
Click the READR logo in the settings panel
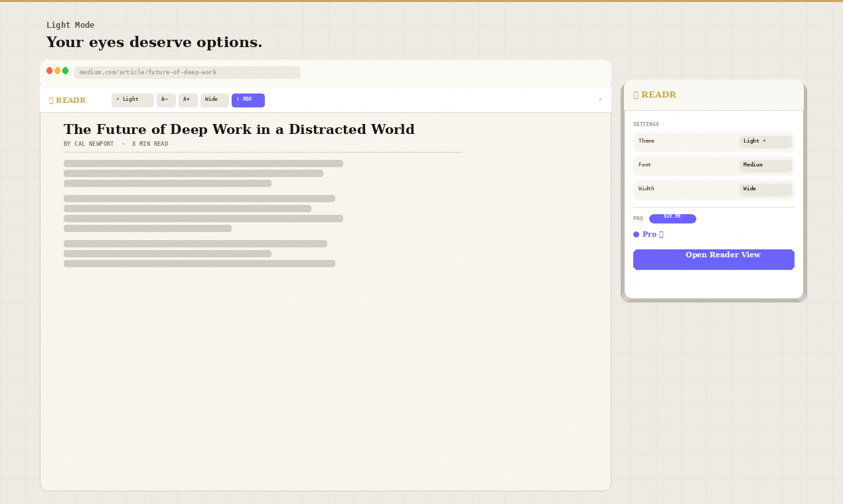pyautogui.click(x=654, y=95)
